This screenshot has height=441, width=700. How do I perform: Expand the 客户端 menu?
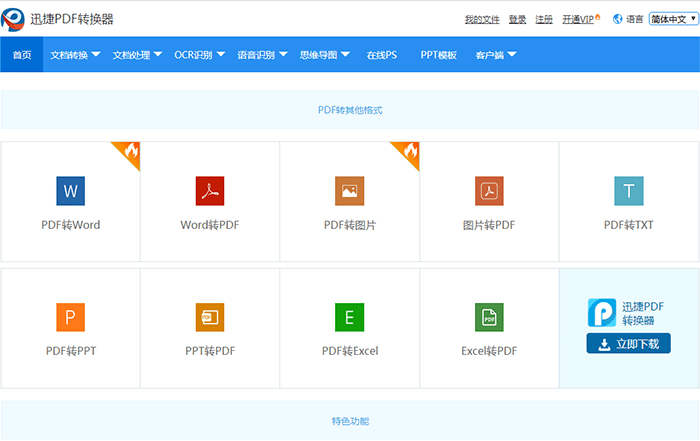[496, 55]
